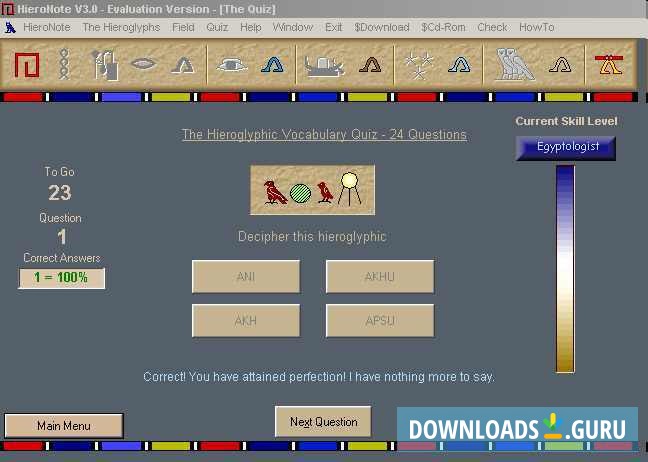
Task: Click the mound hieroglyph after the owls
Action: click(560, 65)
